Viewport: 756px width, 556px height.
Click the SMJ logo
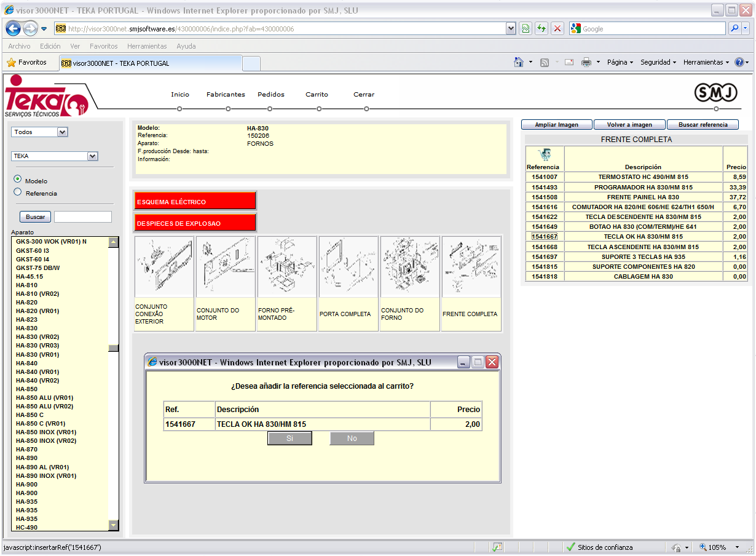[715, 93]
